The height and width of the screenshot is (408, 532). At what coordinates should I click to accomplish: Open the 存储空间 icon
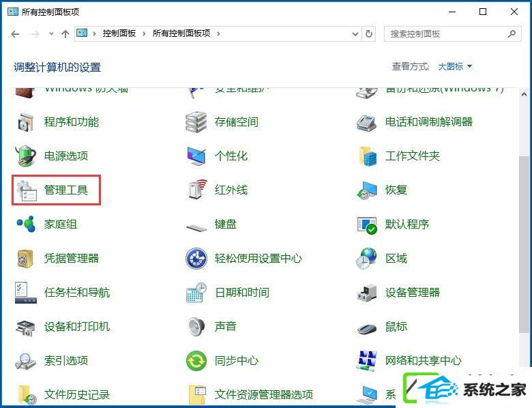[196, 122]
